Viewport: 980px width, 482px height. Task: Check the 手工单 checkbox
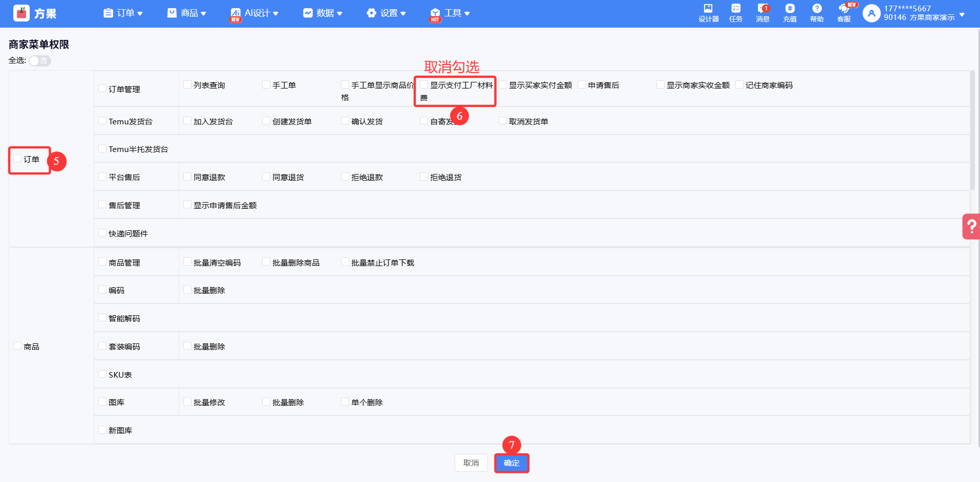[x=266, y=84]
